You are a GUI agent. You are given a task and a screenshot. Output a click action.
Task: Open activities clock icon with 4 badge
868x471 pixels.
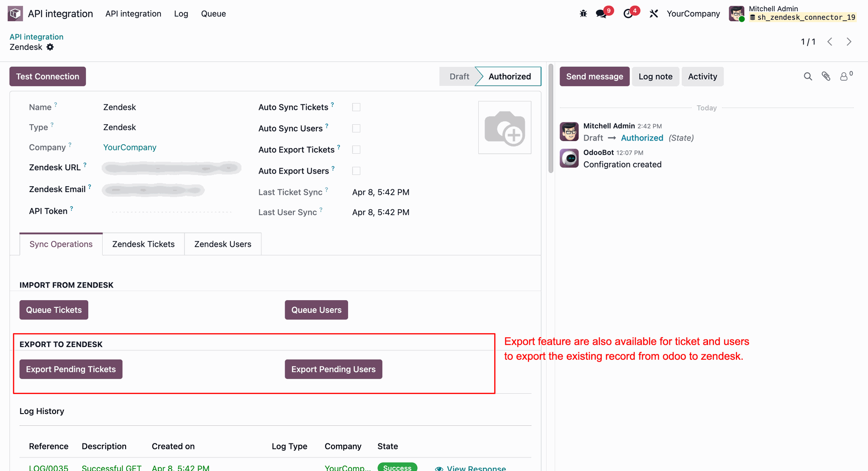pyautogui.click(x=628, y=14)
